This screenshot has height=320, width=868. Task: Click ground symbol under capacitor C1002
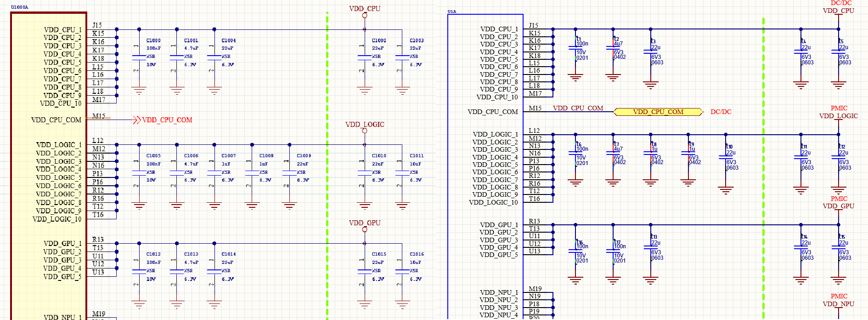click(365, 91)
